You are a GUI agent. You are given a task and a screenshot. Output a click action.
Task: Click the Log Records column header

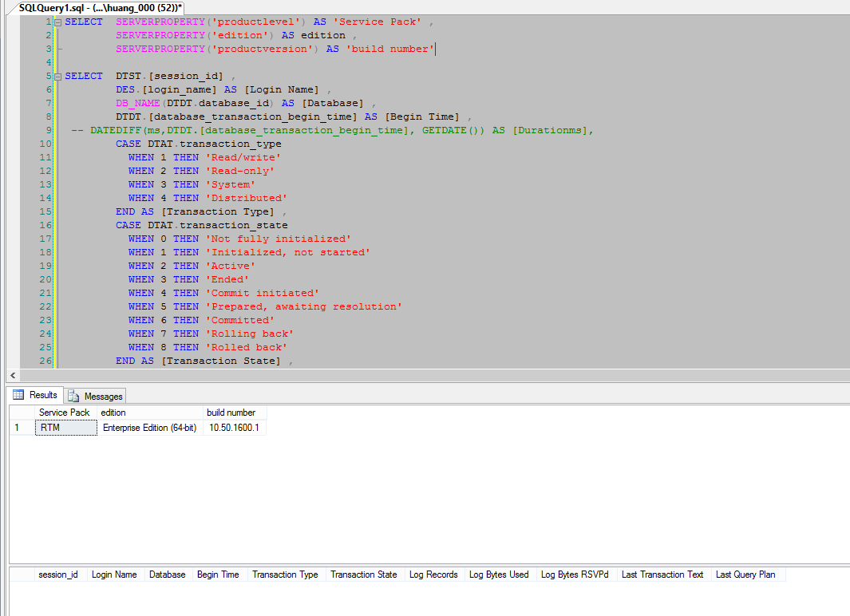tap(433, 575)
